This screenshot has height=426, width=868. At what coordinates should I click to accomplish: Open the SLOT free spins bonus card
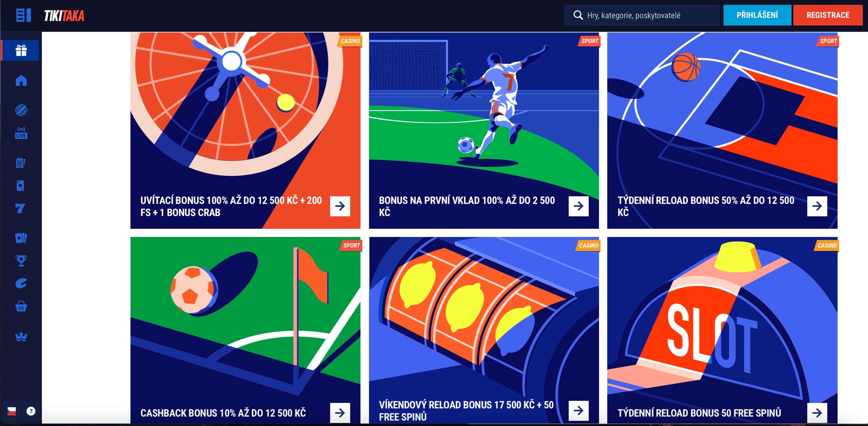tap(722, 330)
